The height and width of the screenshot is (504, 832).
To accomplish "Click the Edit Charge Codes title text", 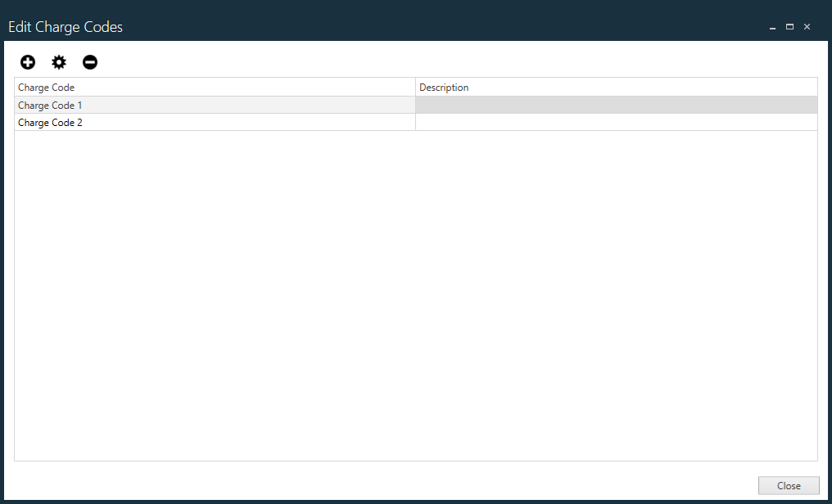I will [66, 27].
